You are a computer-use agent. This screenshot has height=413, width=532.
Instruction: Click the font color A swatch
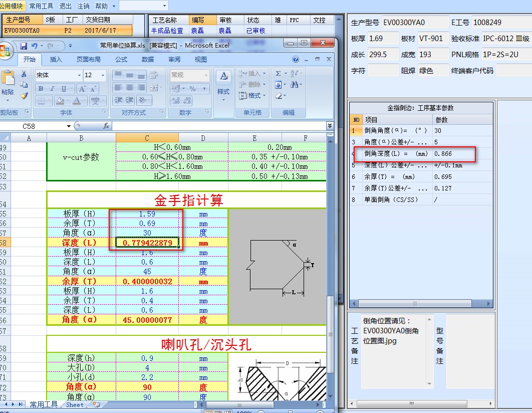(x=77, y=100)
